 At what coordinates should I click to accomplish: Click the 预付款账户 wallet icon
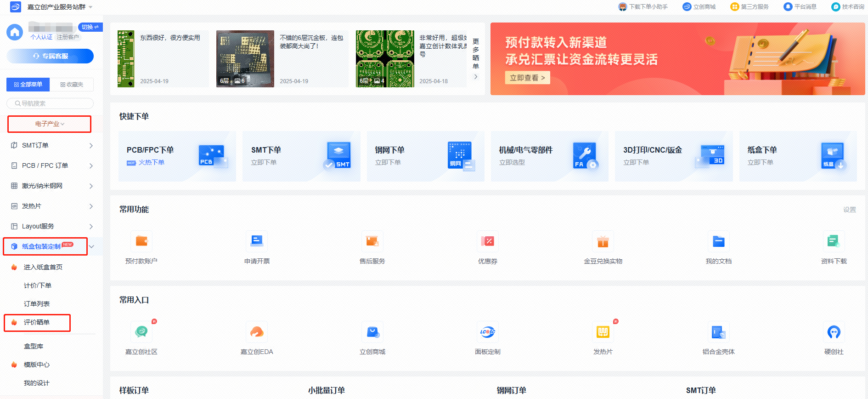point(141,241)
